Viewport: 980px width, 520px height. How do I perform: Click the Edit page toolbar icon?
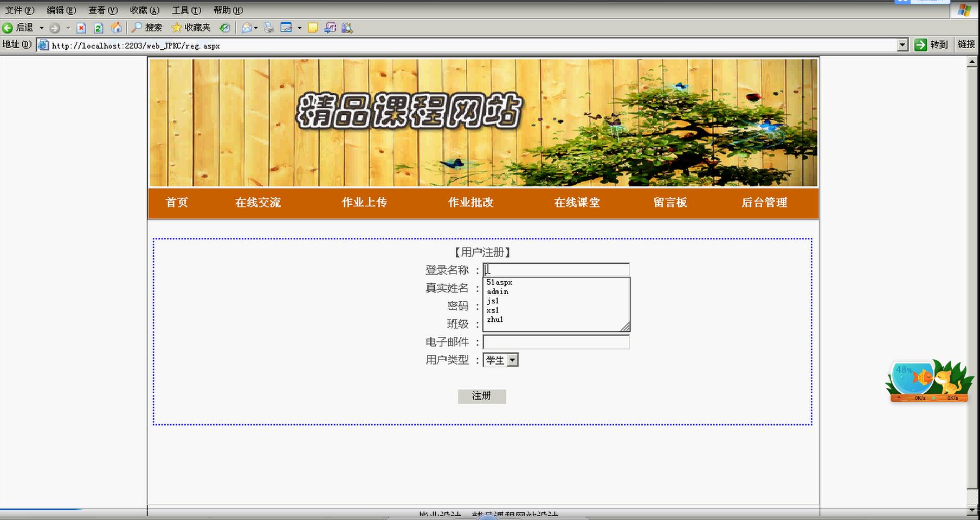click(287, 28)
